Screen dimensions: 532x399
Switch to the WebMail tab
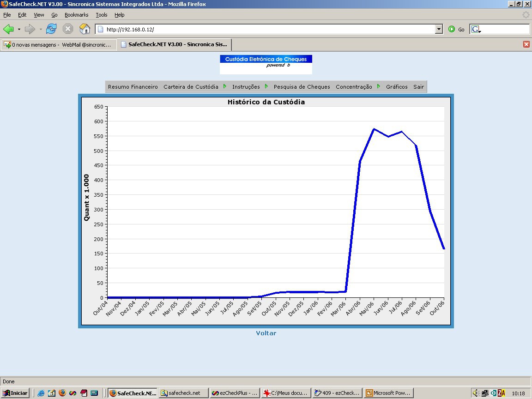(x=58, y=44)
